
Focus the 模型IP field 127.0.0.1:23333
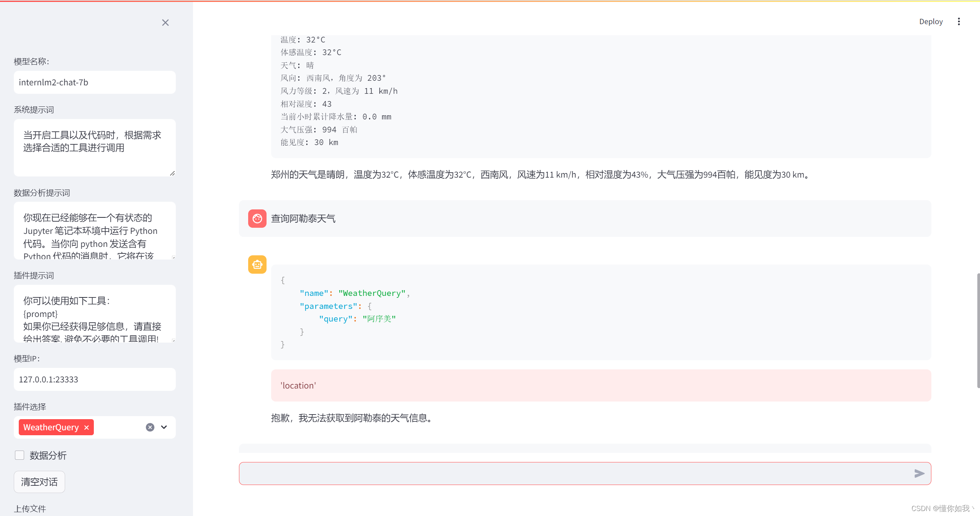click(x=95, y=379)
